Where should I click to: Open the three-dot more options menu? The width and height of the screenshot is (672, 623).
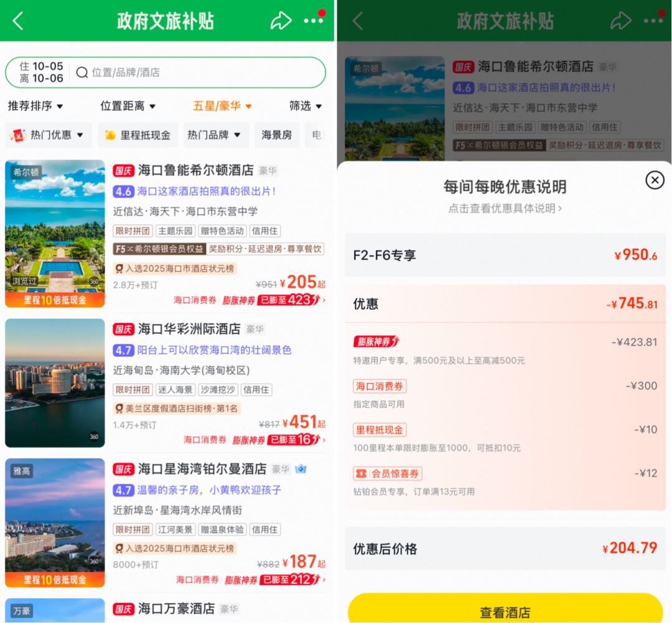(314, 20)
